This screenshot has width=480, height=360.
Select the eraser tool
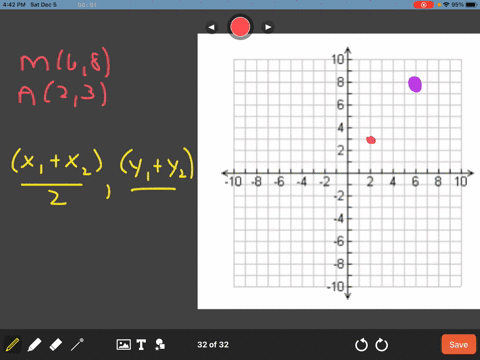pyautogui.click(x=56, y=345)
